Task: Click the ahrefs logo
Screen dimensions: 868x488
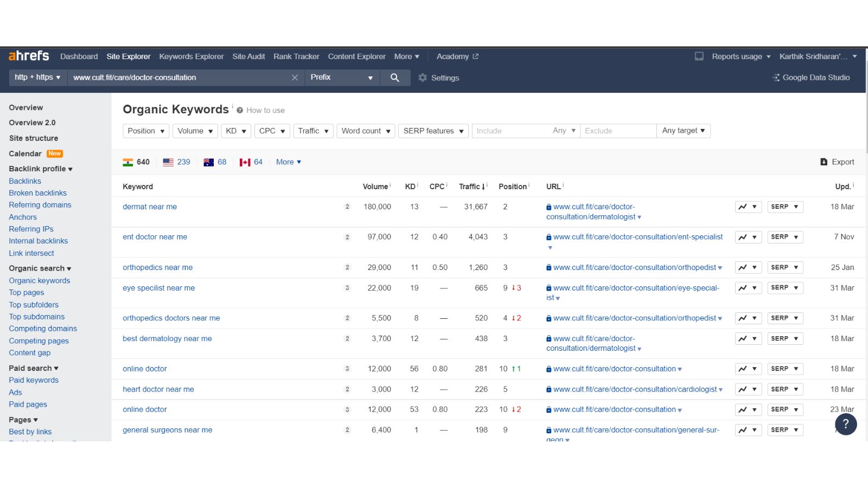Action: (x=29, y=56)
